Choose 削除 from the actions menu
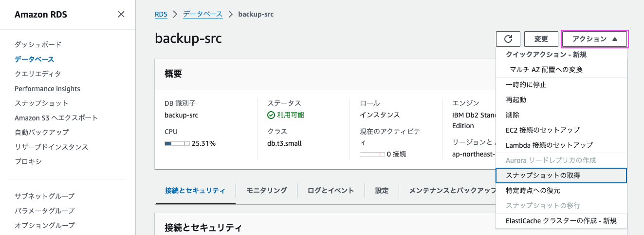Image resolution: width=644 pixels, height=235 pixels. [513, 115]
